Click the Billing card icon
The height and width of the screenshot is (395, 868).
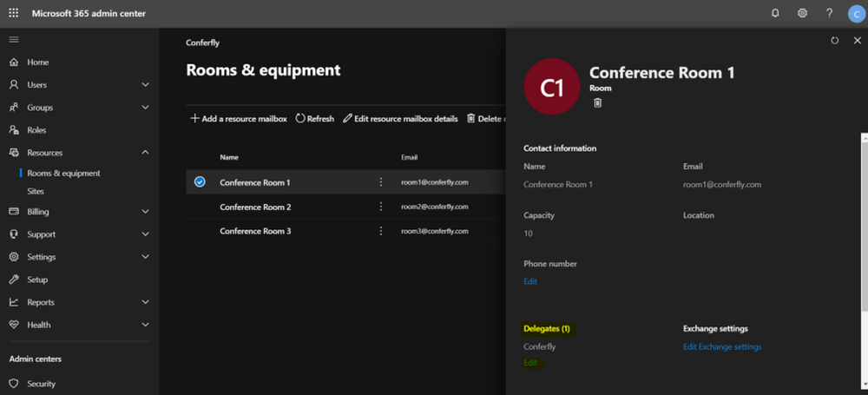[x=14, y=212]
